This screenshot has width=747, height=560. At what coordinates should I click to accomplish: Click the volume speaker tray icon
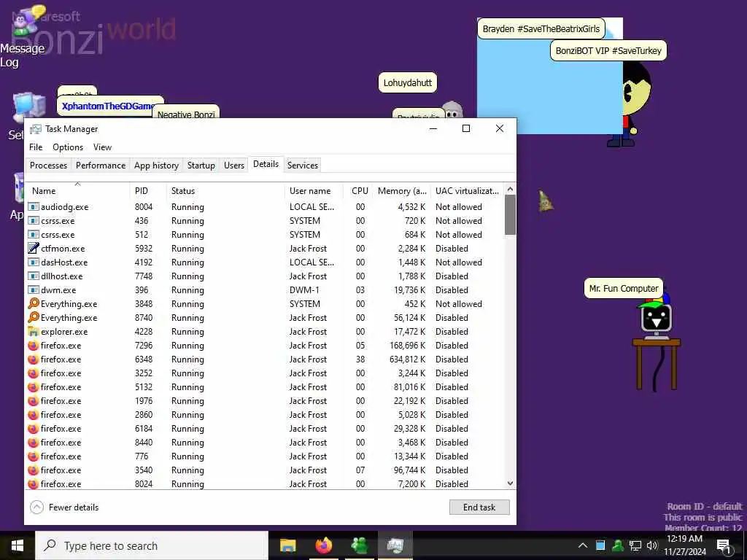tap(651, 545)
